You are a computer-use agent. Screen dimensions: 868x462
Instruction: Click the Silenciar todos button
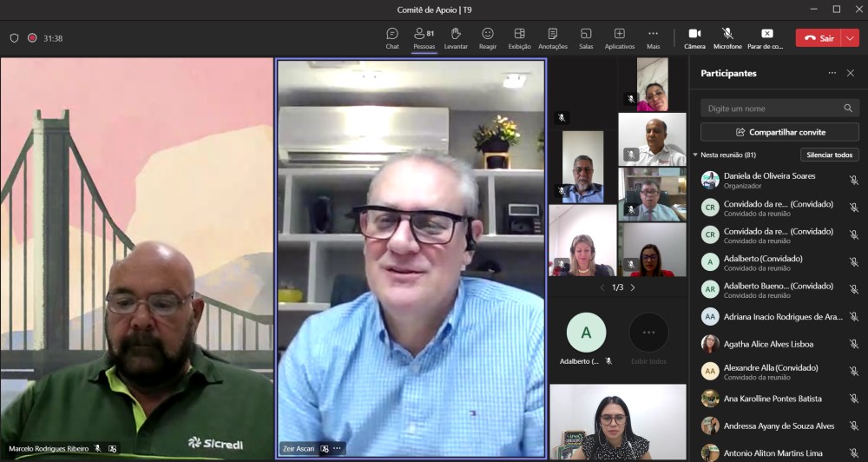(x=829, y=155)
